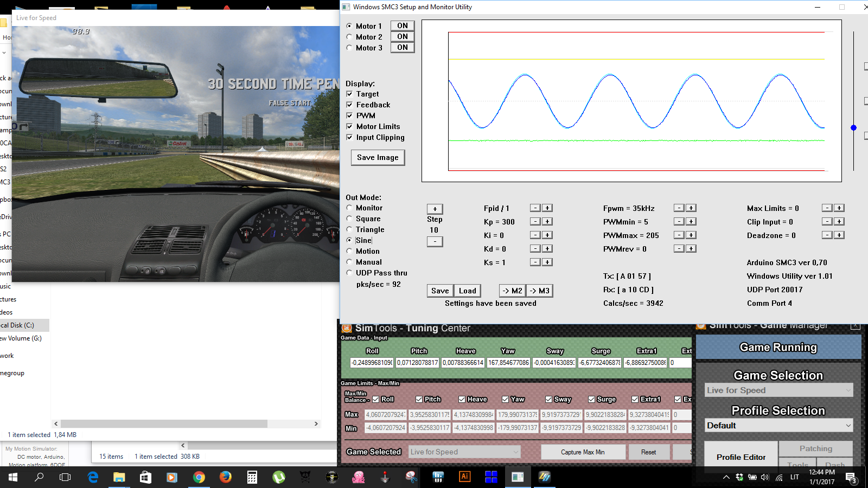The image size is (868, 488).
Task: Choose the Triangle out mode
Action: tap(349, 229)
